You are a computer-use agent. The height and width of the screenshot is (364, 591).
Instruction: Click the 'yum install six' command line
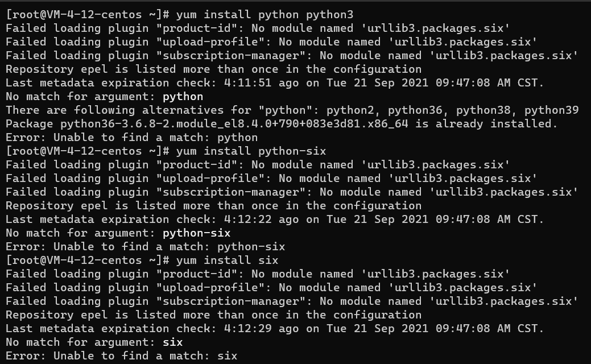pos(228,260)
